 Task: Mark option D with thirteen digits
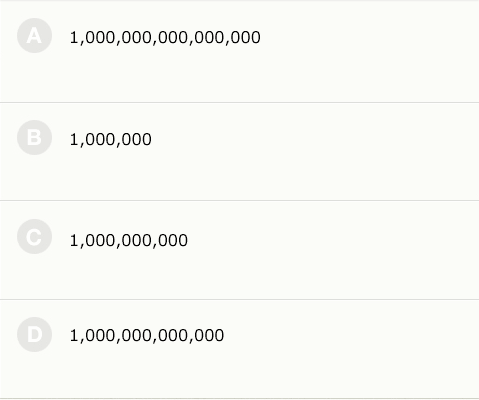point(239,349)
